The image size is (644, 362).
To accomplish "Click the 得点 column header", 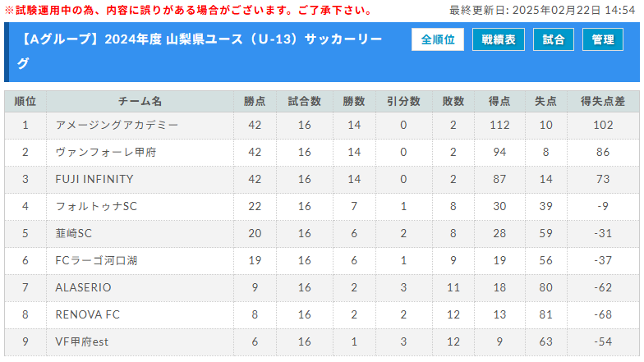I will point(499,102).
